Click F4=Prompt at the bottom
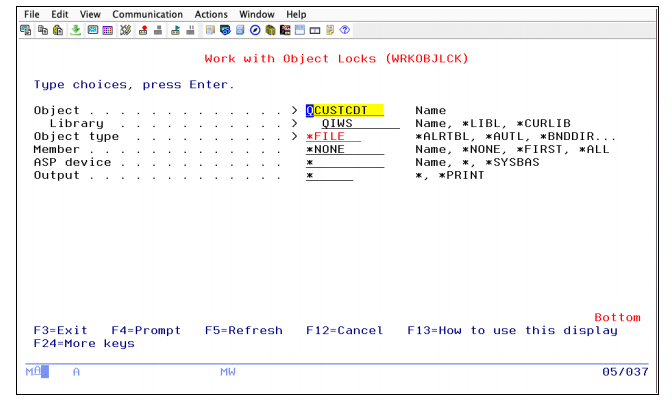Viewport: 672px width, 400px height. 146,330
